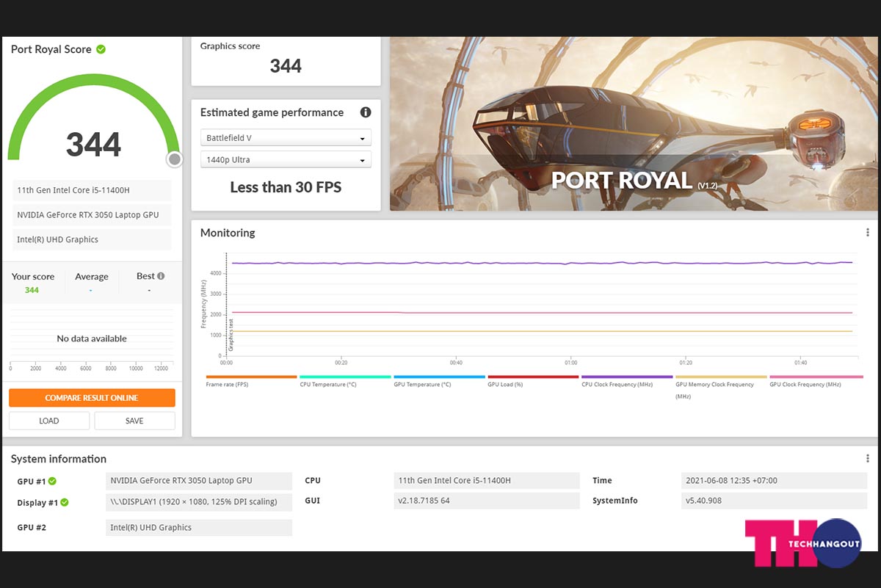
Task: Click the Display #1 value with DPI scaling
Action: pyautogui.click(x=199, y=502)
